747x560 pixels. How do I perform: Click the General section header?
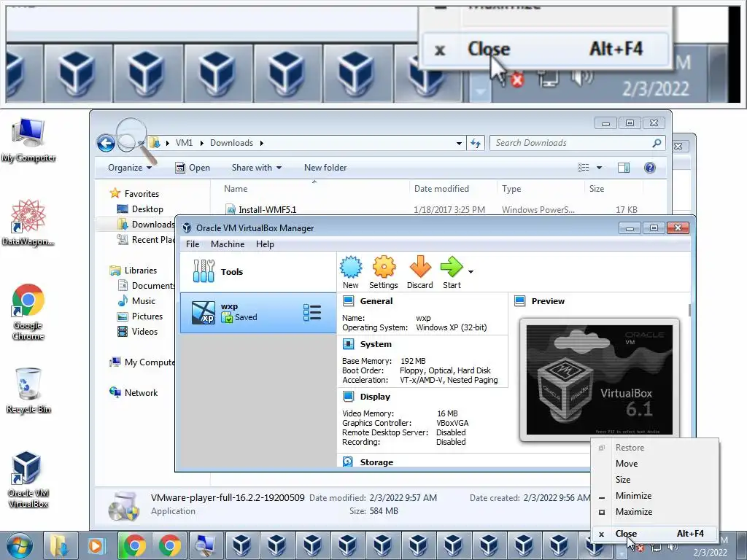[x=376, y=301]
